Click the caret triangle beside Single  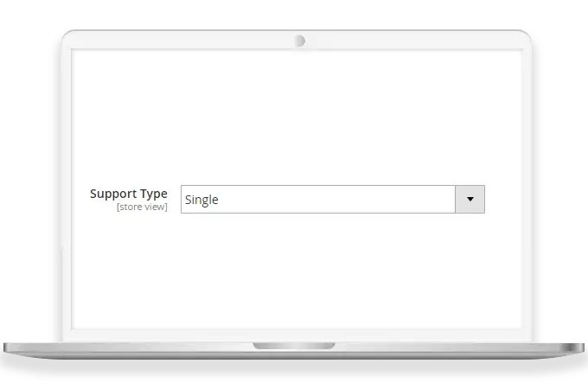tap(470, 199)
